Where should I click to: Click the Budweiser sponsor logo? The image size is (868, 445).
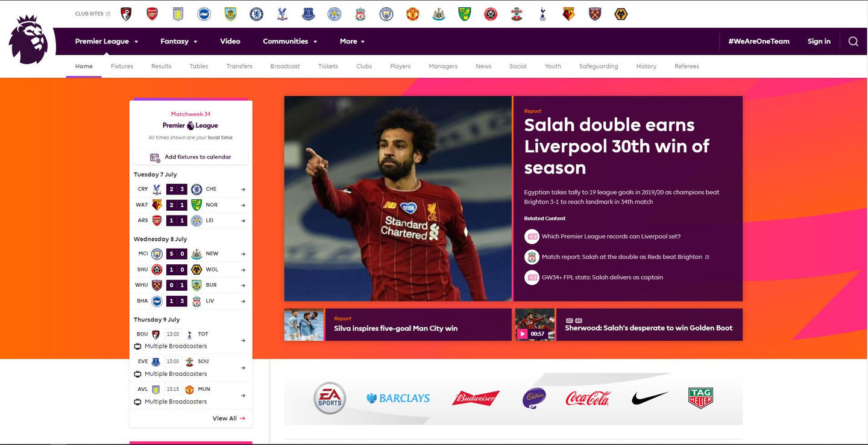[x=476, y=398]
